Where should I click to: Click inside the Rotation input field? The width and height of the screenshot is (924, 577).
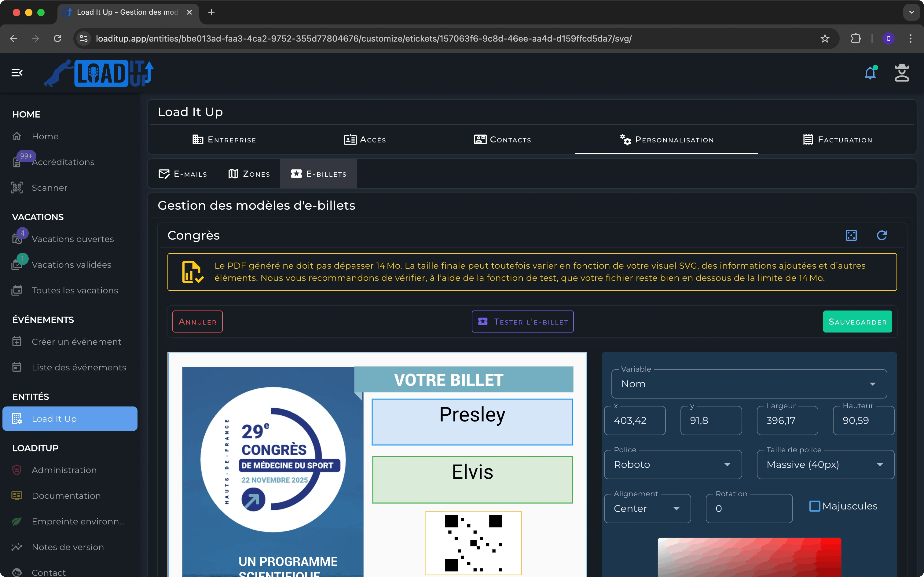tap(749, 508)
